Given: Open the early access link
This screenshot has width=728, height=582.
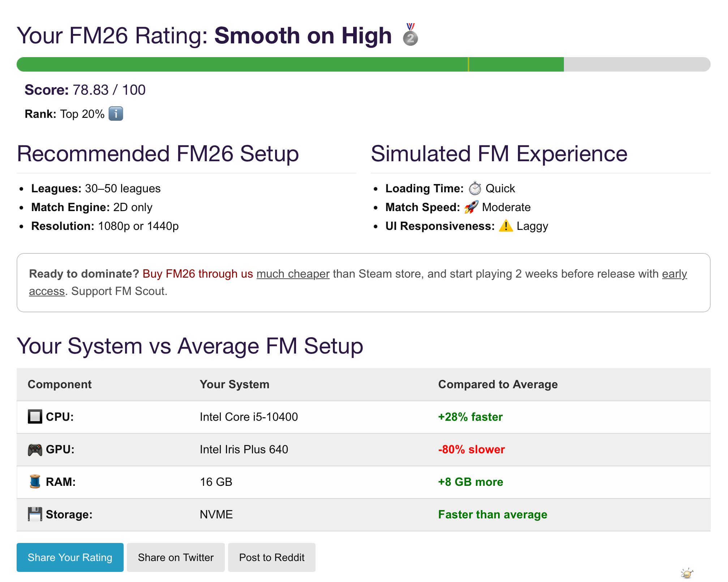Looking at the screenshot, I should click(674, 274).
